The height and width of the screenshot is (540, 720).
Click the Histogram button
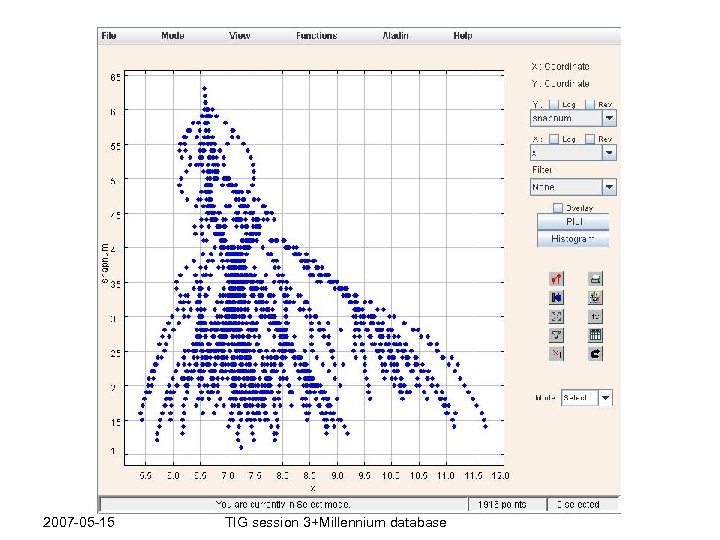click(573, 239)
